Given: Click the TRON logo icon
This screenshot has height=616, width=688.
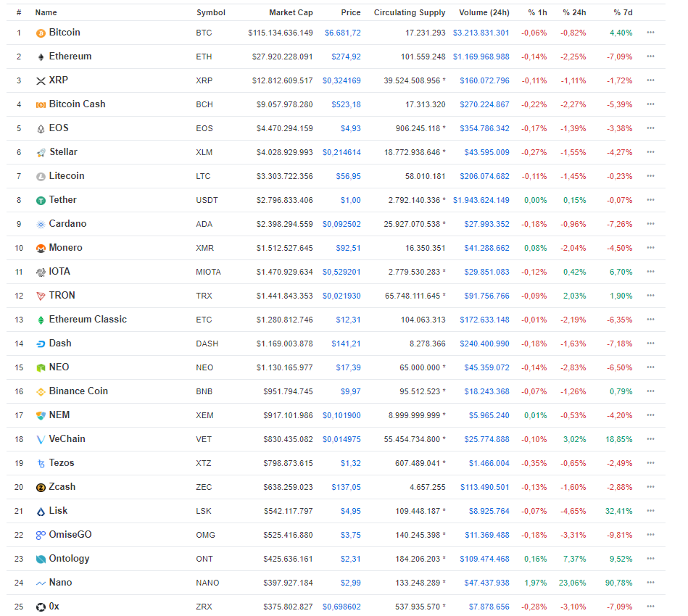Looking at the screenshot, I should [41, 296].
